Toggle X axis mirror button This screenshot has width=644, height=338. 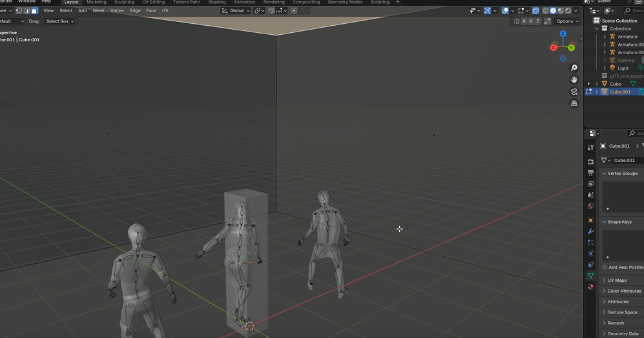click(x=523, y=21)
